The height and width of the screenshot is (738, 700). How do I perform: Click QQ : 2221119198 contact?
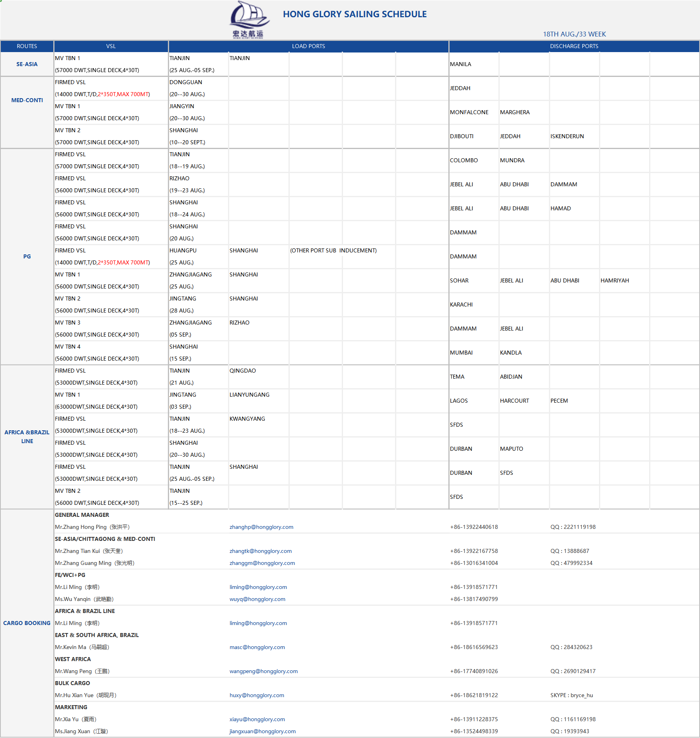click(573, 527)
